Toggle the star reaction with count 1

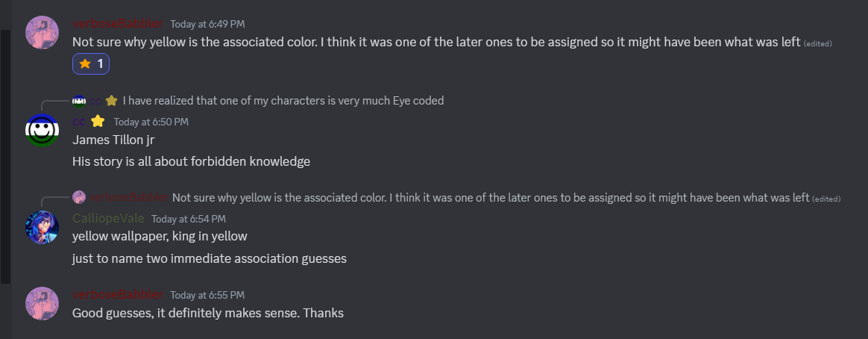91,64
